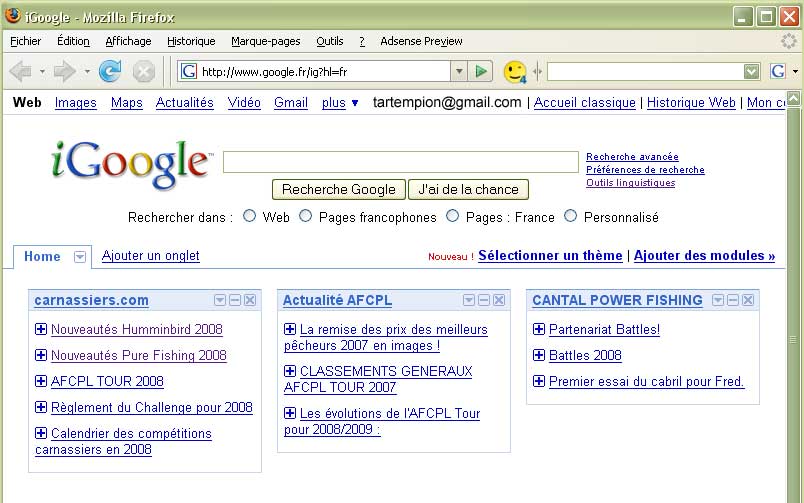Screen dimensions: 804x503
Task: Click the J'ai de la chance button
Action: [x=468, y=189]
